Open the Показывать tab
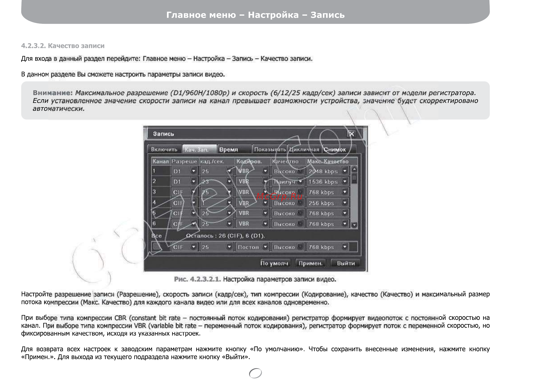 270,149
